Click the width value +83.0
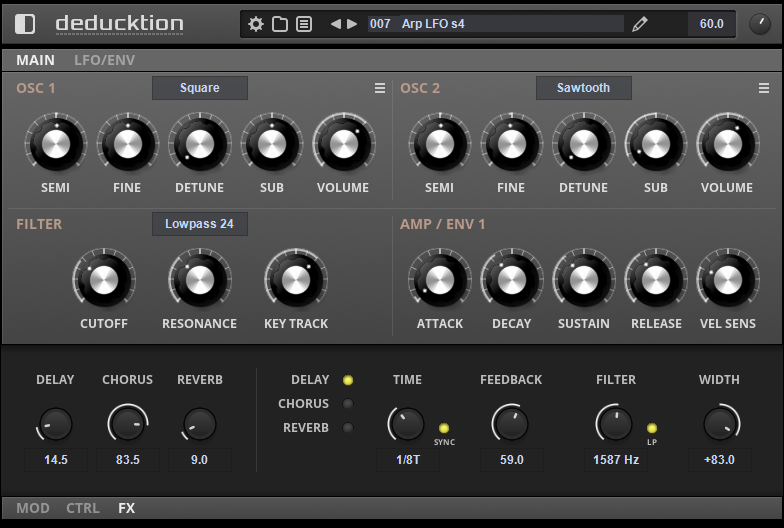Screen dimensions: 784x528 coord(720,460)
